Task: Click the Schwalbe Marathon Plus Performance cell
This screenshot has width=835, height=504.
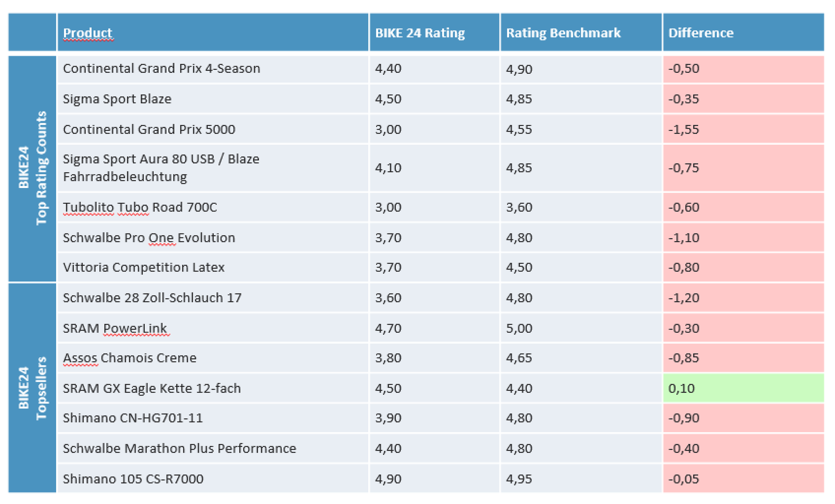Action: coord(179,449)
